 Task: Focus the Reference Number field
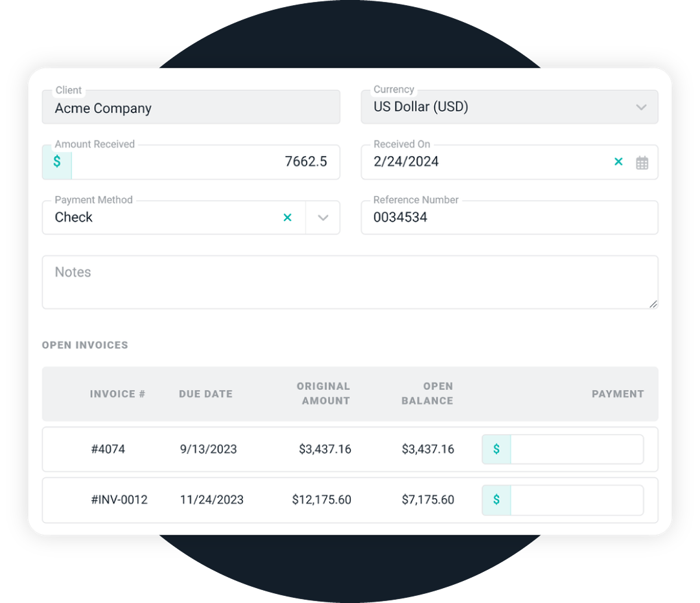pyautogui.click(x=509, y=218)
